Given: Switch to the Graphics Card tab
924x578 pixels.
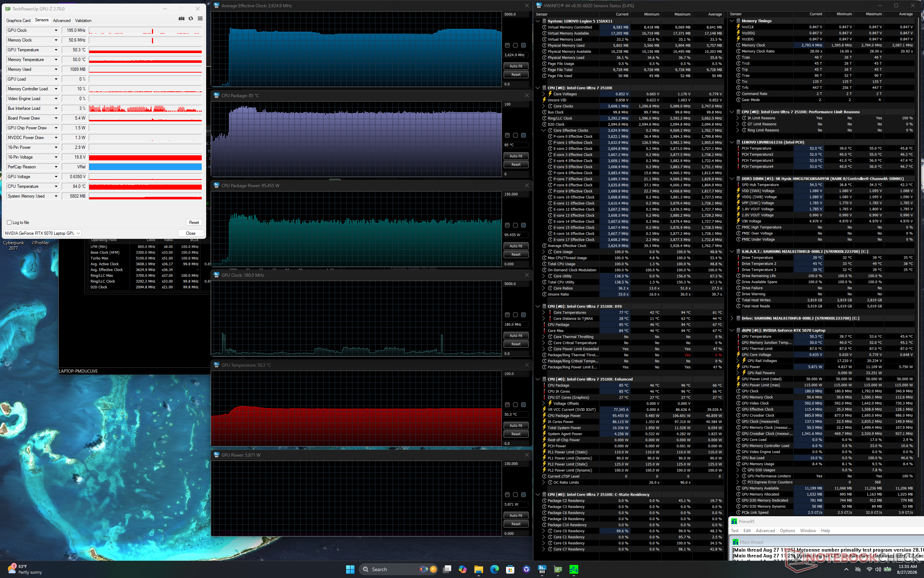Looking at the screenshot, I should (x=18, y=21).
